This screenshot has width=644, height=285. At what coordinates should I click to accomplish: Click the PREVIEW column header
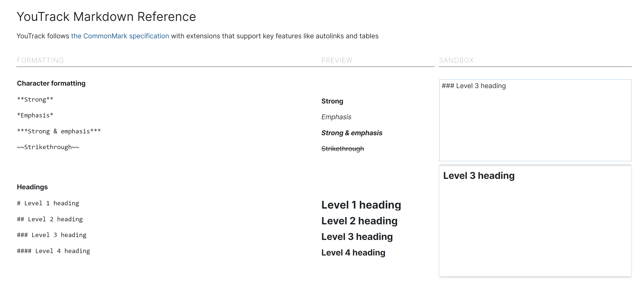point(336,60)
